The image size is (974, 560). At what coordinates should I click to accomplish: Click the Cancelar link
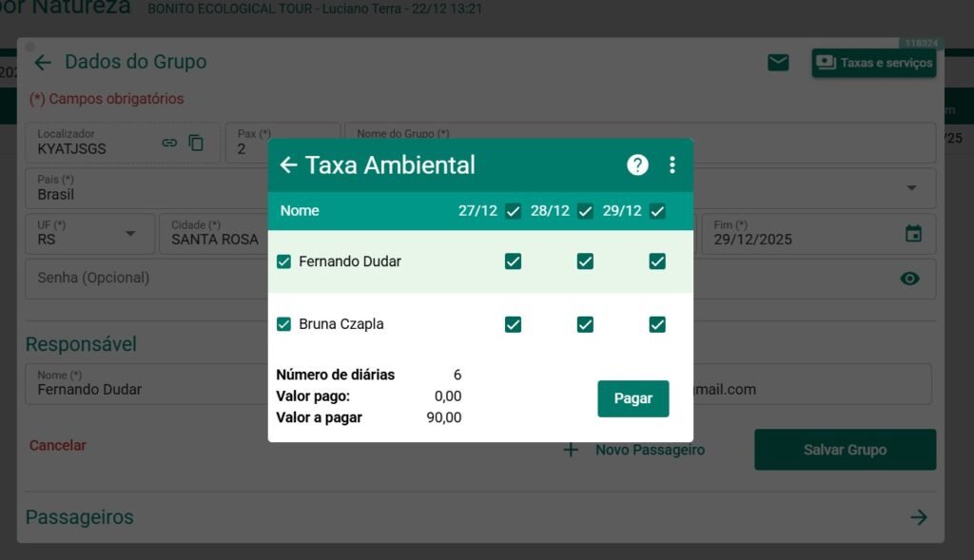(57, 445)
